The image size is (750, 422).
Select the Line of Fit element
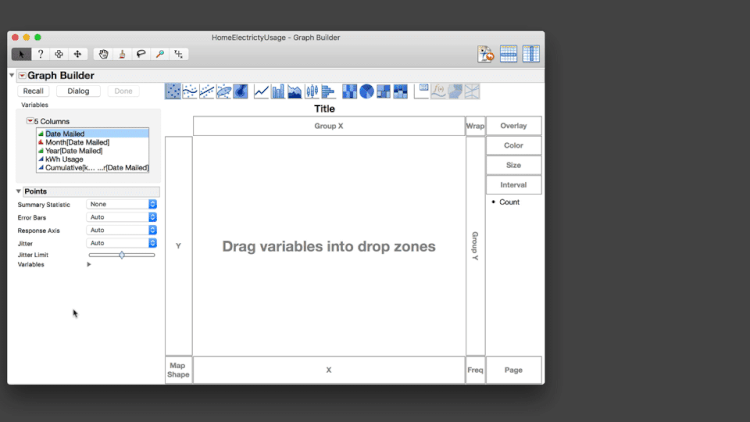pos(207,91)
